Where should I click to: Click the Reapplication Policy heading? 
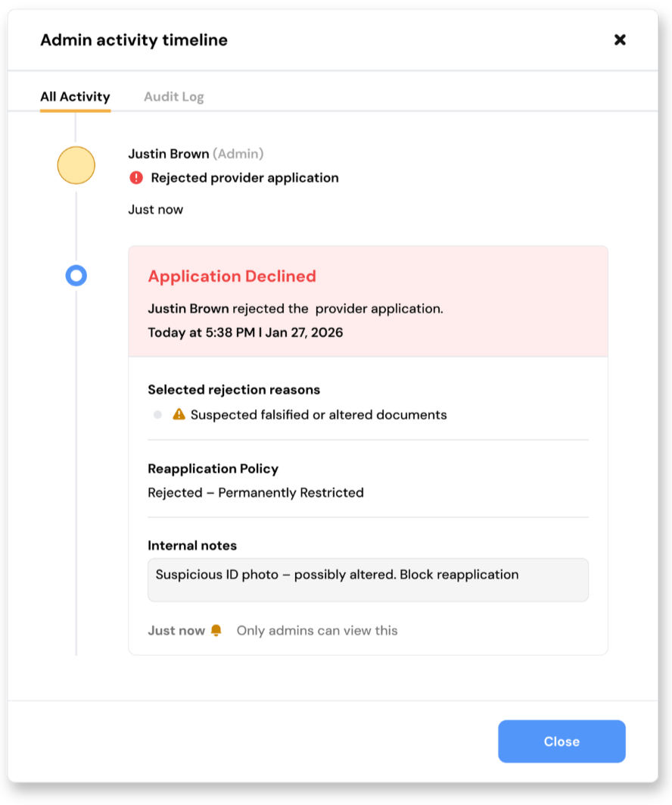(x=213, y=469)
